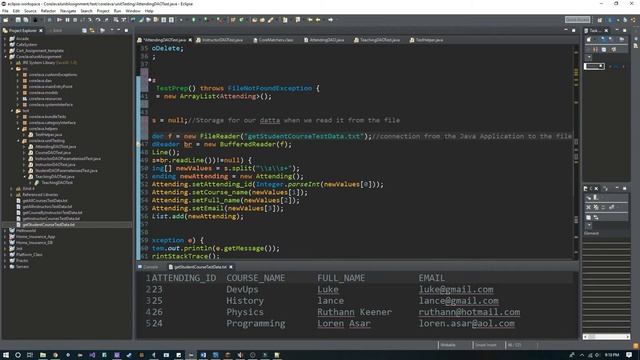Viewport: 640px width, 360px height.
Task: Open the Run menu
Action: click(118, 11)
